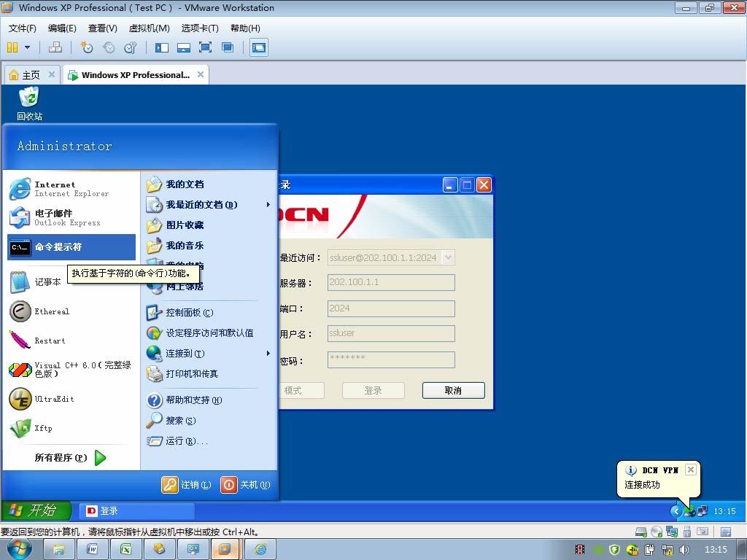Open the Command Prompt entry

[71, 246]
